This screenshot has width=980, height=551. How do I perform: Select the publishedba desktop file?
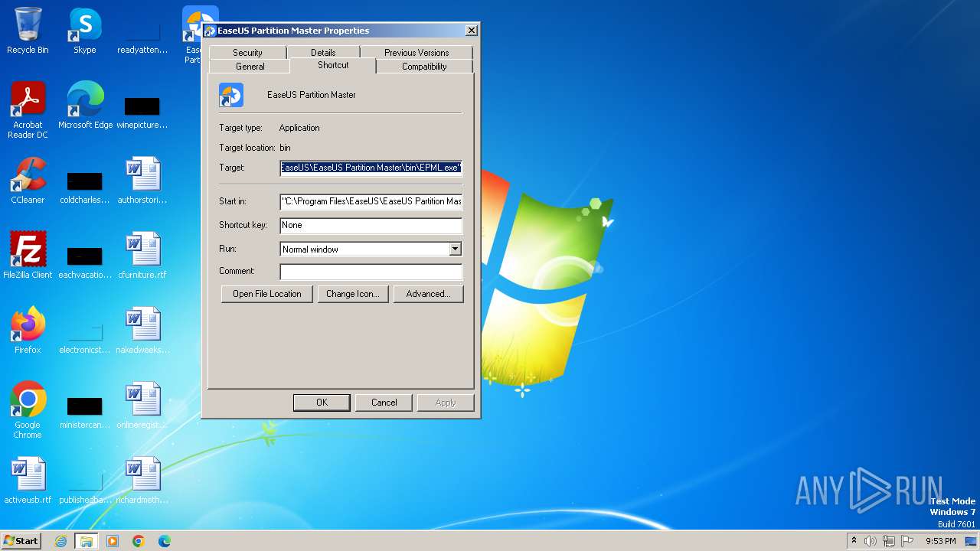tap(85, 487)
